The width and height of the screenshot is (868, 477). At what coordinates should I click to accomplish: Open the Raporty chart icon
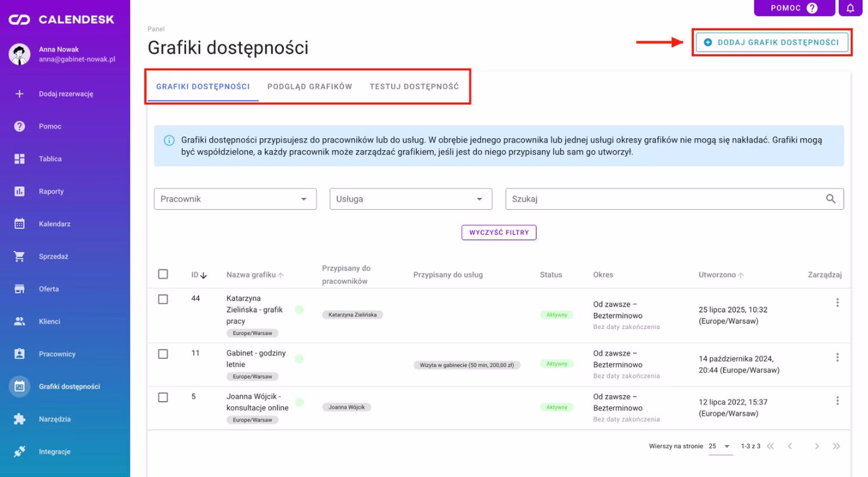[x=19, y=192]
